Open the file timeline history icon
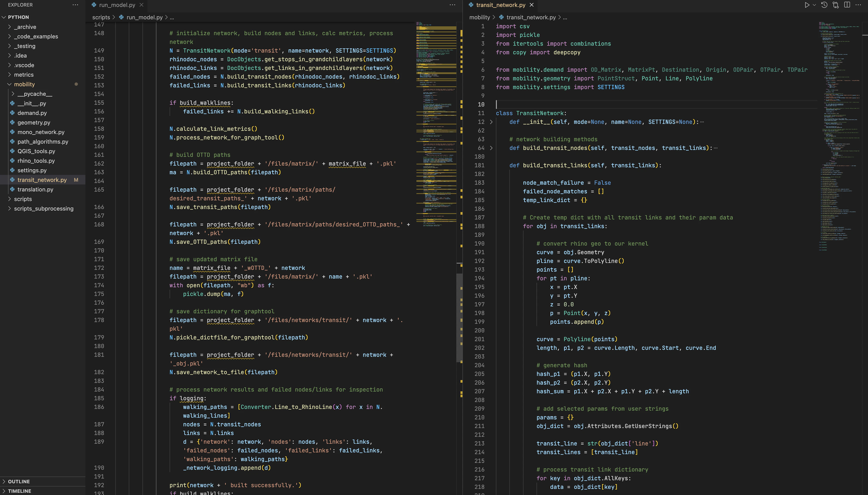Image resolution: width=868 pixels, height=495 pixels. coord(824,5)
